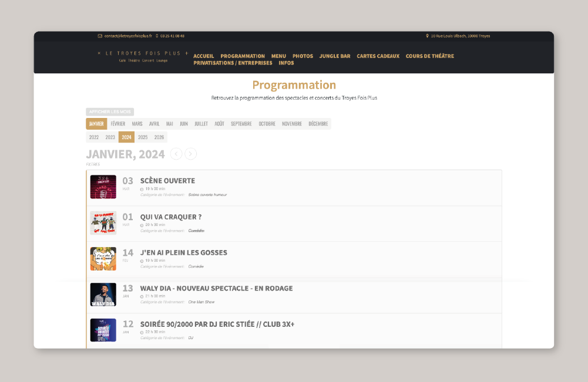The height and width of the screenshot is (382, 588).
Task: Click the Soirée Années 90-2000 thumbnail
Action: coord(103,330)
